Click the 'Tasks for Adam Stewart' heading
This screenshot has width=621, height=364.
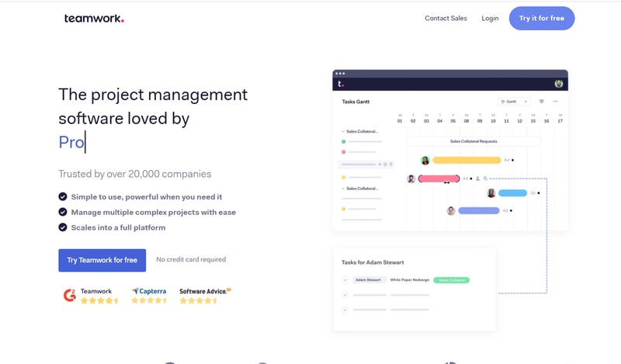click(373, 262)
